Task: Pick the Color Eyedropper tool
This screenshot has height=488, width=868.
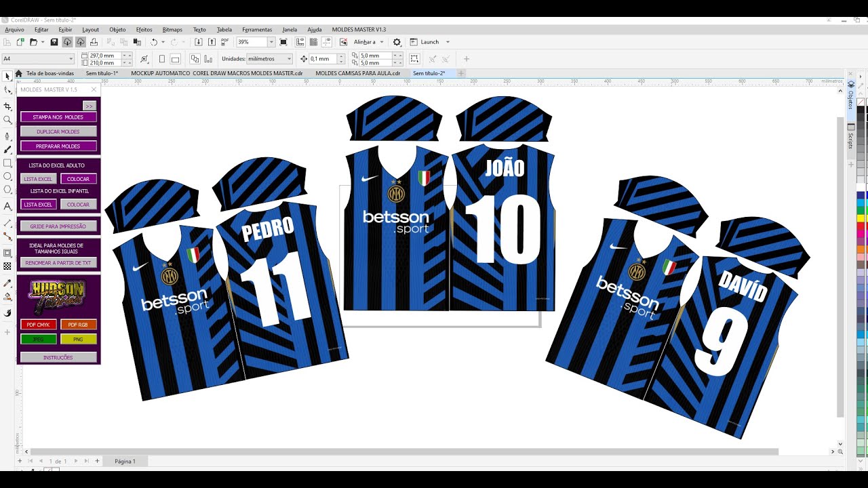Action: click(x=7, y=283)
